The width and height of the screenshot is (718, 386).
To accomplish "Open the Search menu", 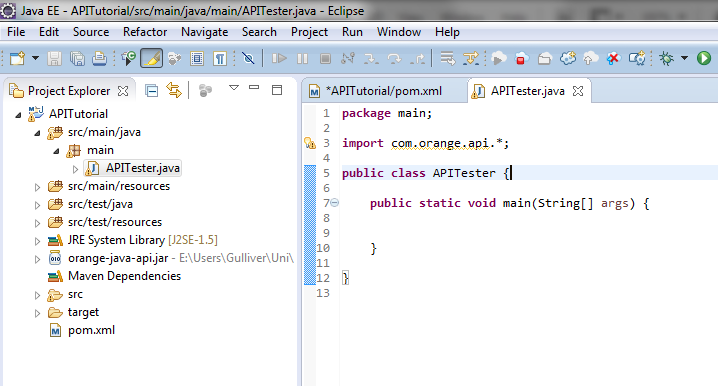I will pyautogui.click(x=259, y=32).
